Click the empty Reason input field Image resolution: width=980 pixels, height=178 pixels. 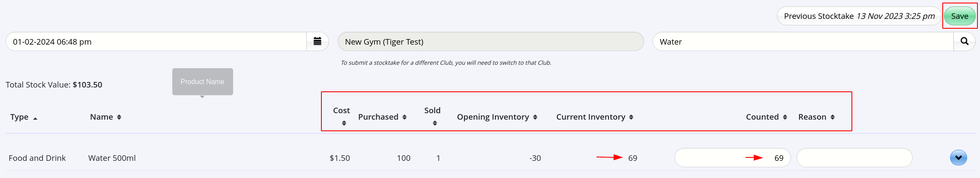(x=854, y=158)
